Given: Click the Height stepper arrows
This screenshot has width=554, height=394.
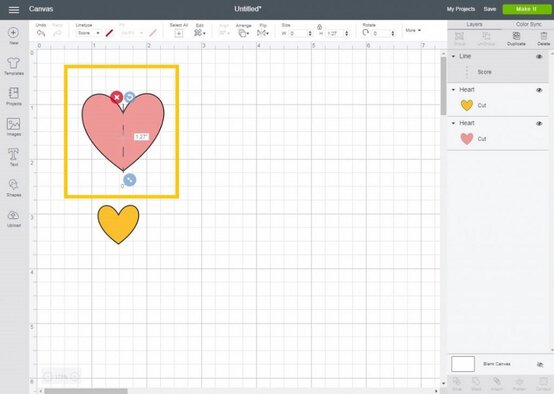Looking at the screenshot, I should click(x=347, y=34).
